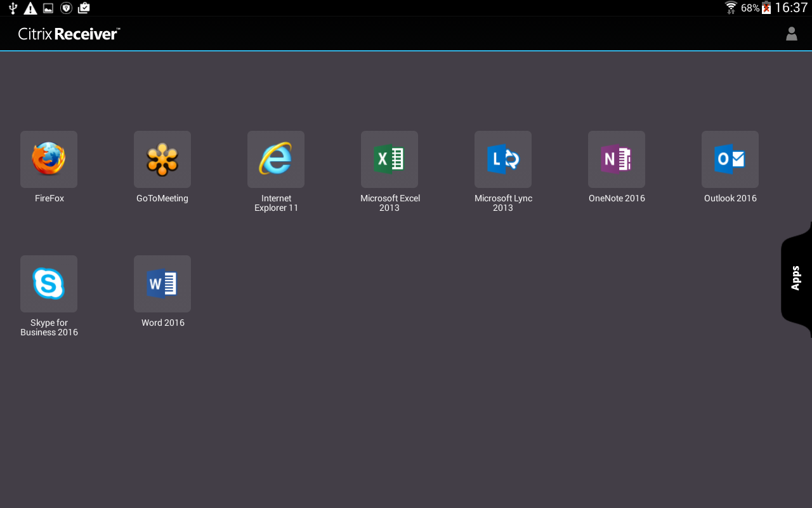Tap the USB connection notification icon

click(13, 8)
